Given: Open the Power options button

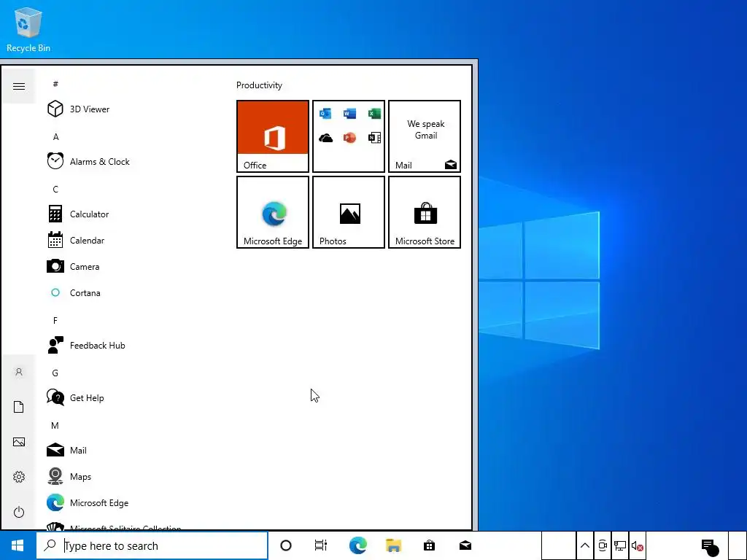Looking at the screenshot, I should click(x=18, y=512).
